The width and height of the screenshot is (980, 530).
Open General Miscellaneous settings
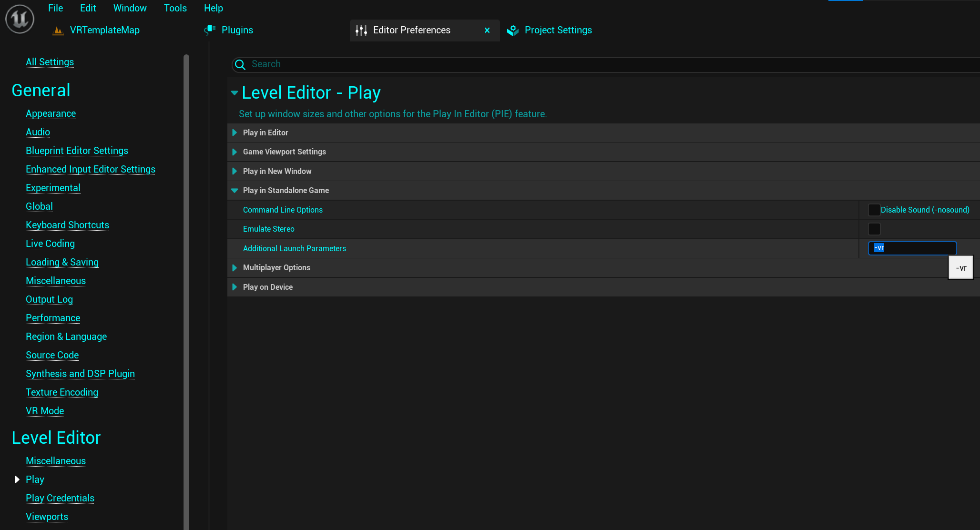(x=56, y=281)
